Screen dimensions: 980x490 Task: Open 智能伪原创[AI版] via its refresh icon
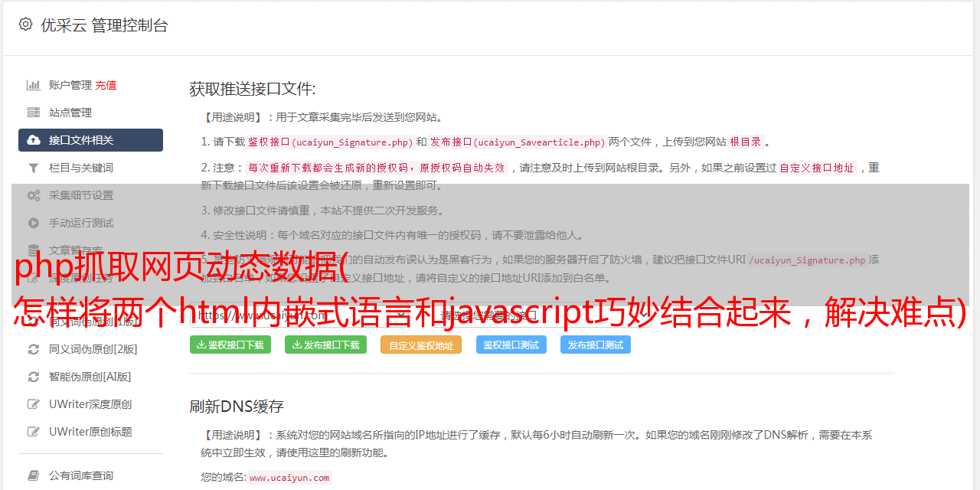coord(34,377)
